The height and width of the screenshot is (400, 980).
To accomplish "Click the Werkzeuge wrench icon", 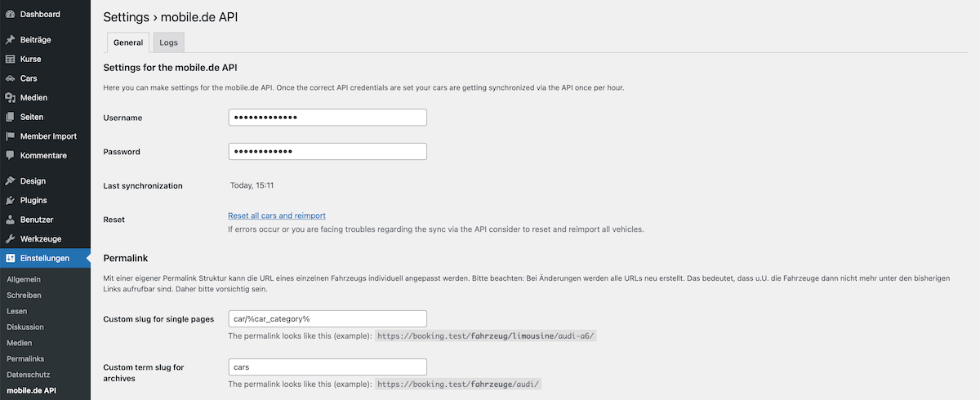I will [10, 239].
